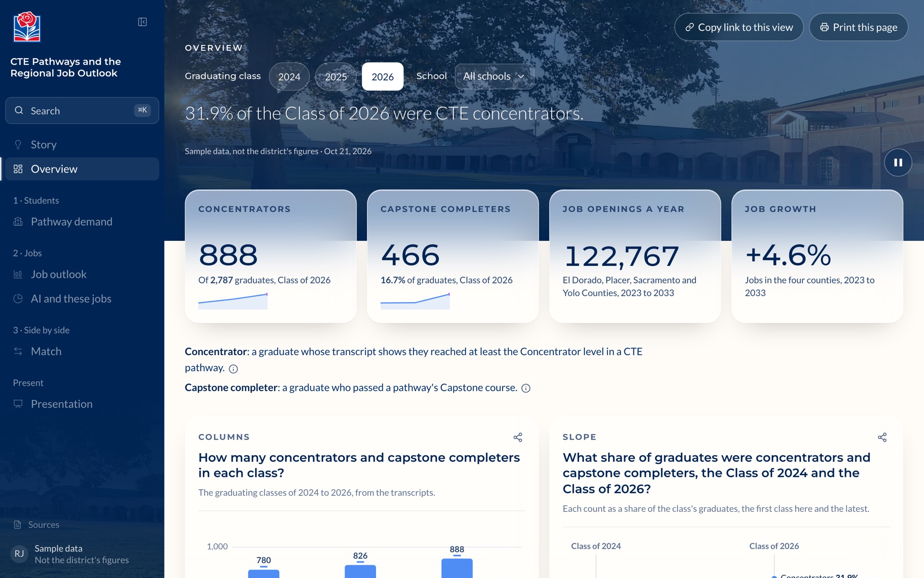
Task: Go to the Story page
Action: pyautogui.click(x=82, y=145)
